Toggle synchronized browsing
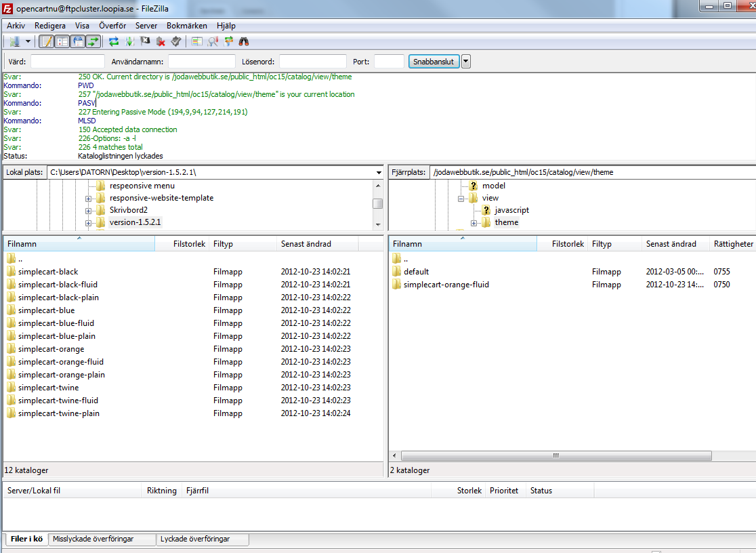 pos(228,41)
